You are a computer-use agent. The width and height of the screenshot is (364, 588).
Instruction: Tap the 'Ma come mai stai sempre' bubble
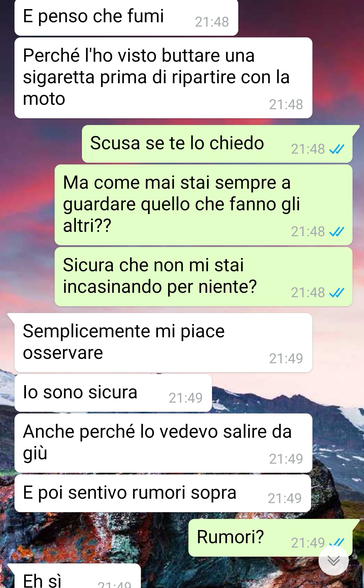point(204,205)
